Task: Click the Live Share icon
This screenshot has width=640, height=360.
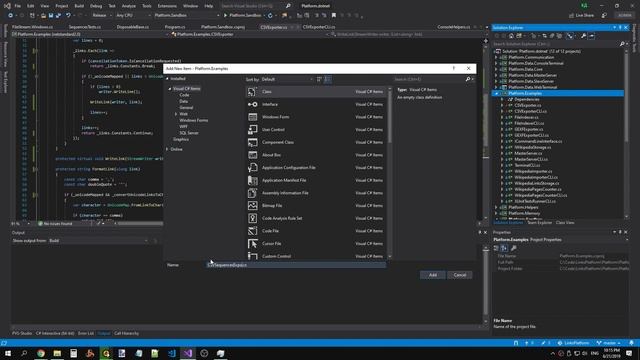Action: coord(571,16)
